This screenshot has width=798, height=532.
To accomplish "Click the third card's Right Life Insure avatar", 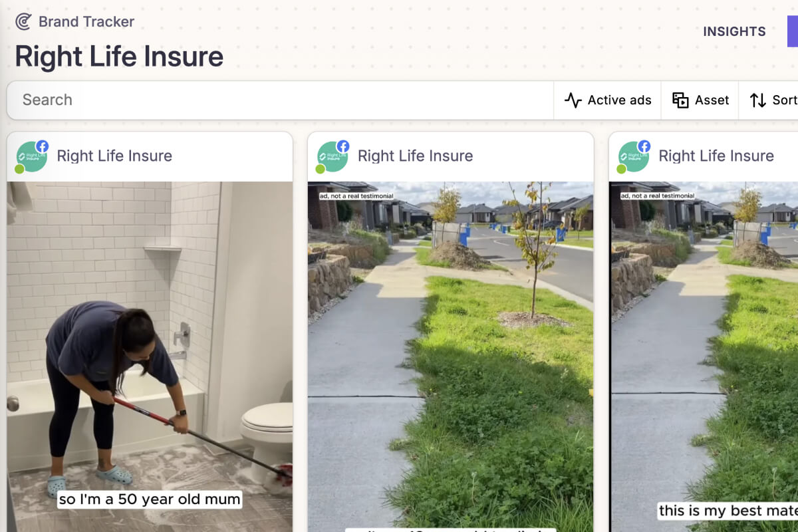I will point(633,157).
